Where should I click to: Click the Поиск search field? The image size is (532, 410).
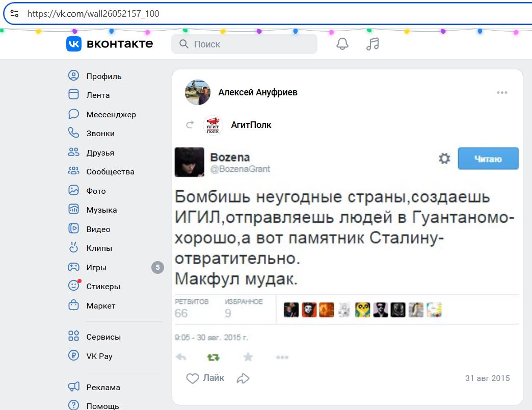click(244, 44)
